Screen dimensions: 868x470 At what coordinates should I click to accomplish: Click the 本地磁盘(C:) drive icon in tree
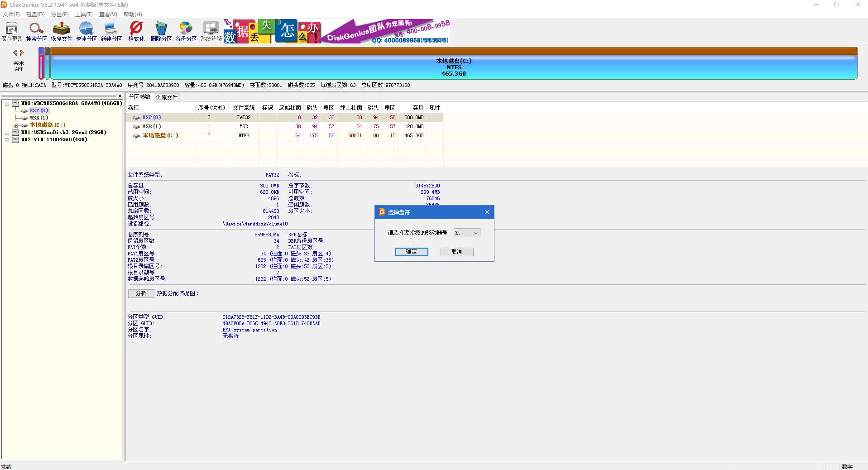pos(24,125)
